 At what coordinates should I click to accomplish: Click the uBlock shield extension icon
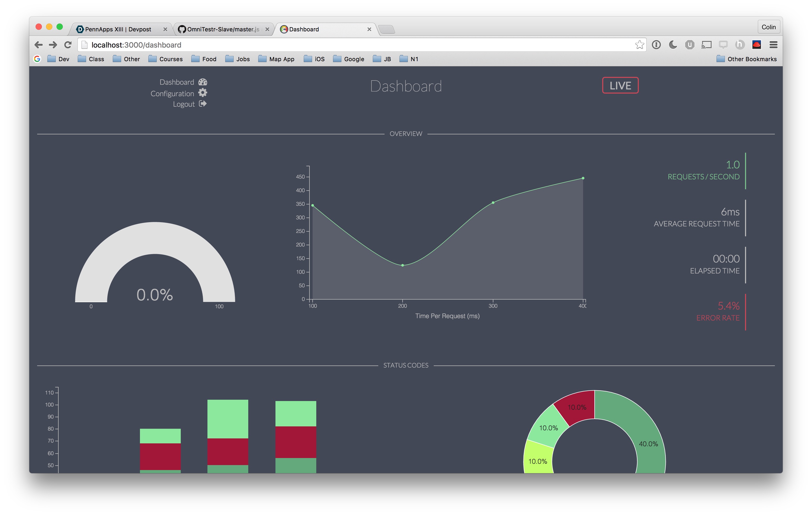[690, 45]
